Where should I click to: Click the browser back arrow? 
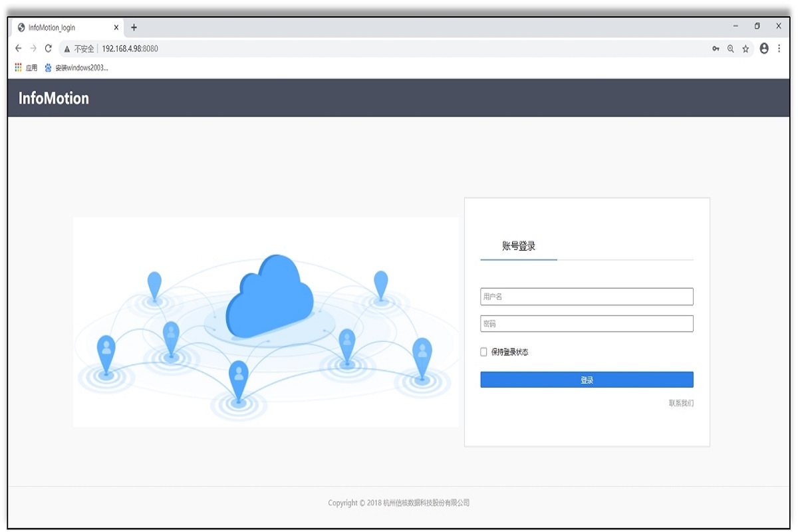(19, 49)
